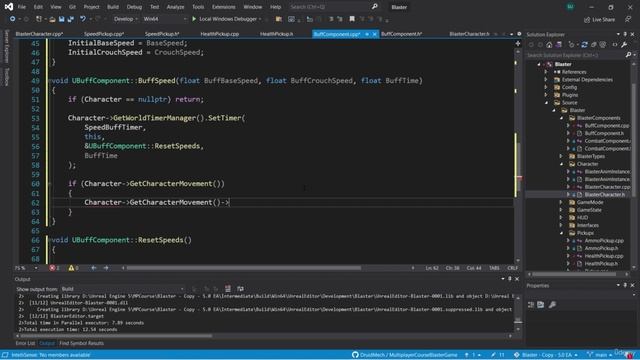The width and height of the screenshot is (640, 360).
Task: Navigate to next issue arrow
Action: pyautogui.click(x=106, y=268)
